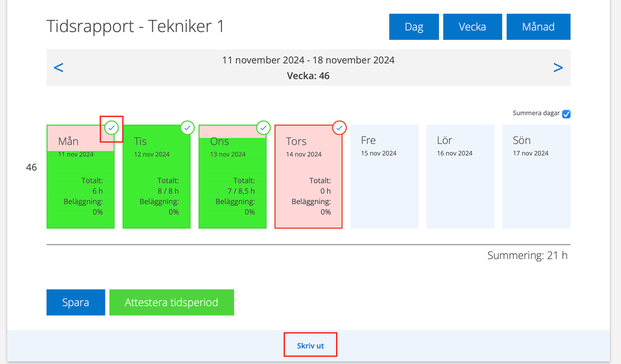Open the Tis 12 nov 2024 day card
The height and width of the screenshot is (364, 621).
[156, 177]
